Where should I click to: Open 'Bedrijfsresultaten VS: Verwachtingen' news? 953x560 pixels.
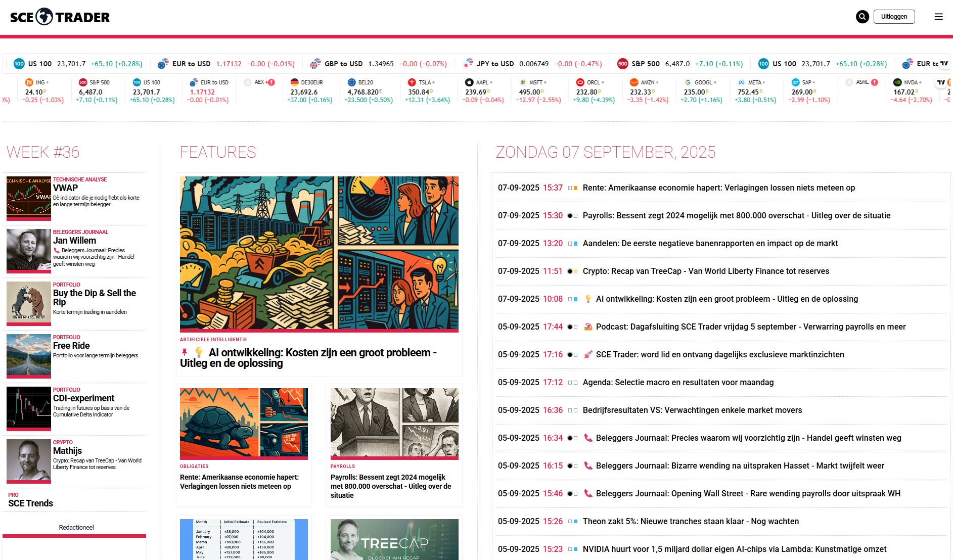(x=692, y=410)
